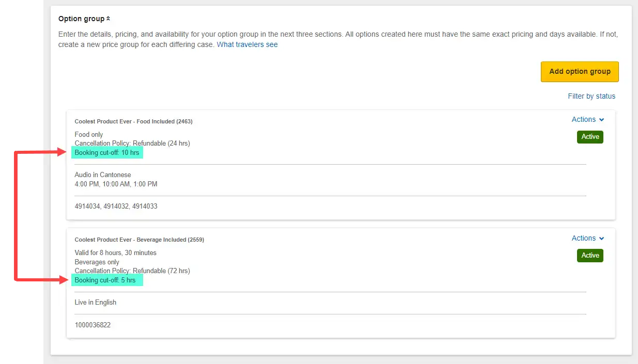Select 'Coolest Product Ever - Beverage Included (2559)' title
Image resolution: width=638 pixels, height=364 pixels.
coord(139,240)
